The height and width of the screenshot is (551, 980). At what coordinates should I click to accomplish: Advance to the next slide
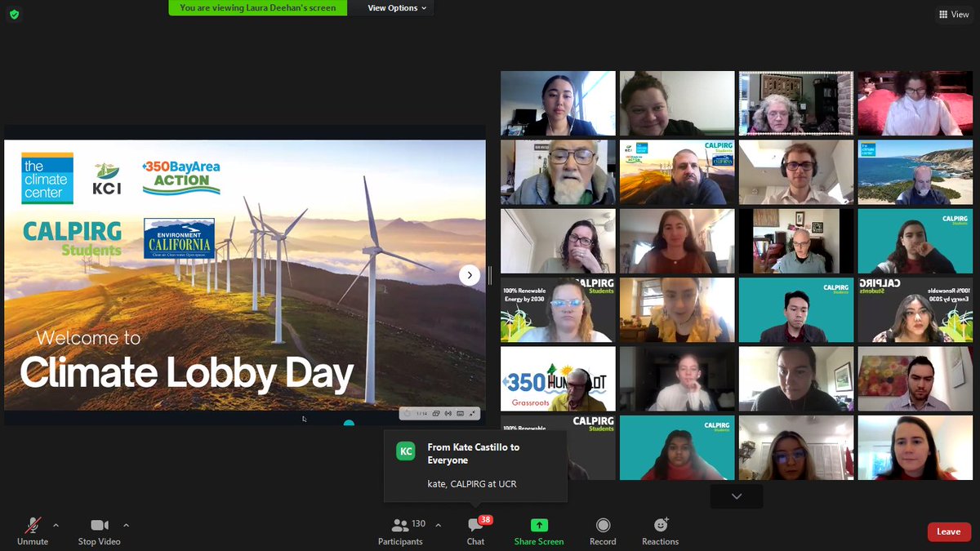tap(470, 275)
